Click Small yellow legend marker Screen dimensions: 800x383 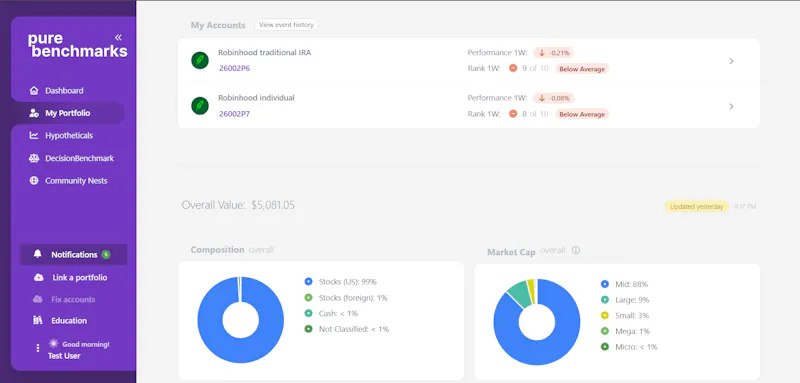click(x=605, y=315)
